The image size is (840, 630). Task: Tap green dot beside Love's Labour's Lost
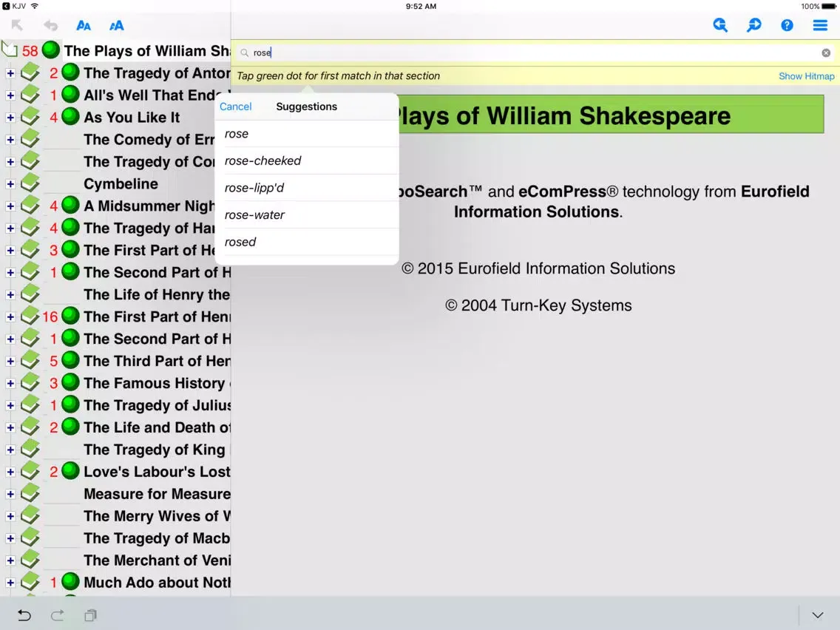click(70, 471)
